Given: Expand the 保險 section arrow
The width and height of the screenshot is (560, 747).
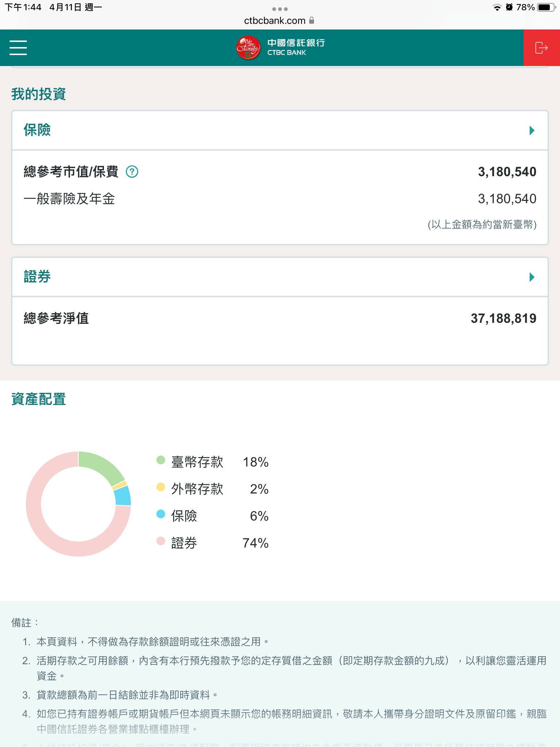Looking at the screenshot, I should coord(532,131).
